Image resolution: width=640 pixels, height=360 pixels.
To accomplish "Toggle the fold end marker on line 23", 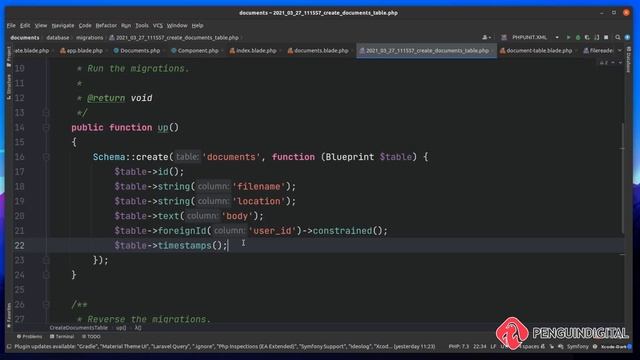I will pyautogui.click(x=46, y=260).
